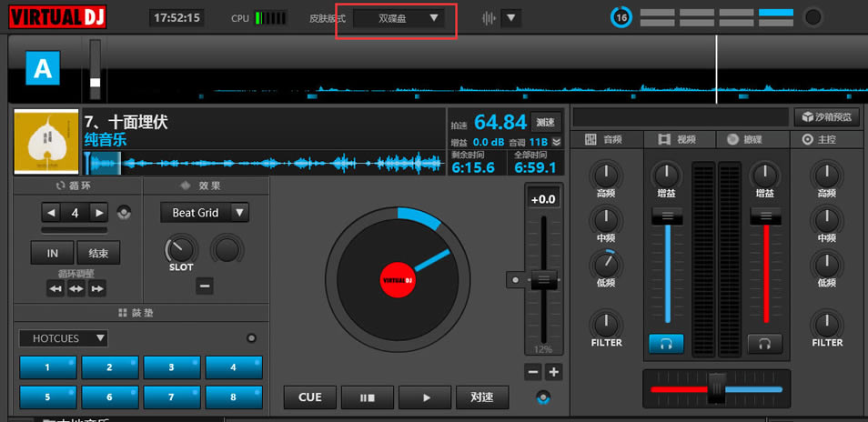The height and width of the screenshot is (422, 868).
Task: Expand the HOTCUES pad mode dropdown
Action: [x=64, y=338]
